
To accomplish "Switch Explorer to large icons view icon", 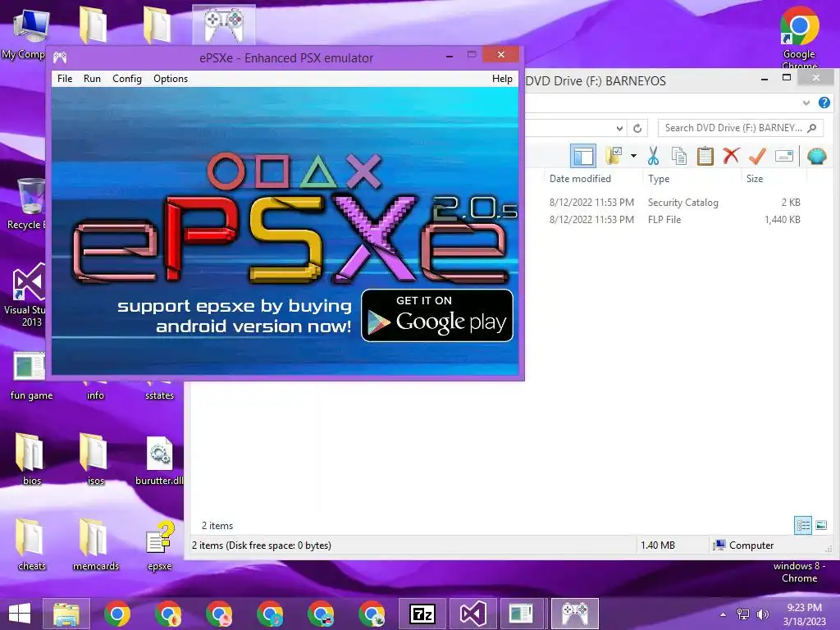I will 821,525.
